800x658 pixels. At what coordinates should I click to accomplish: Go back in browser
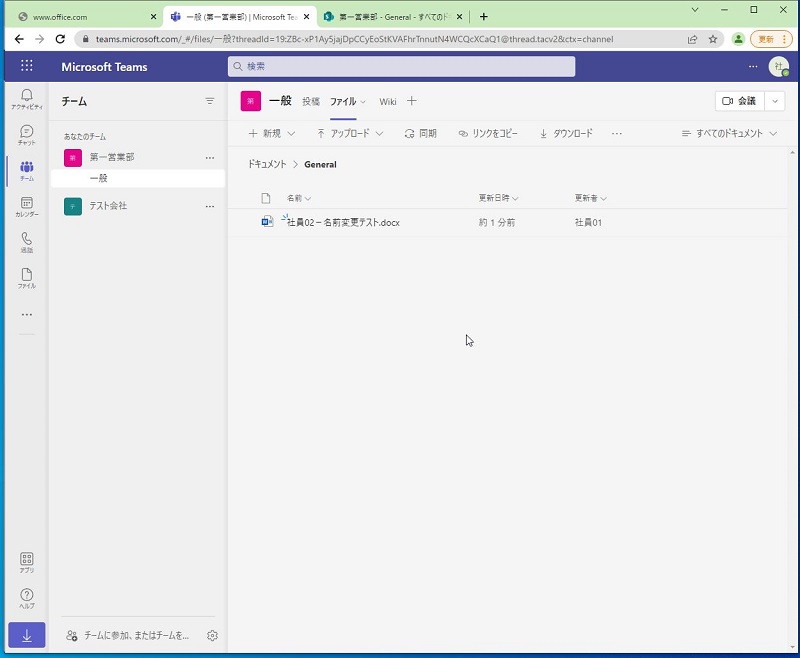[19, 39]
